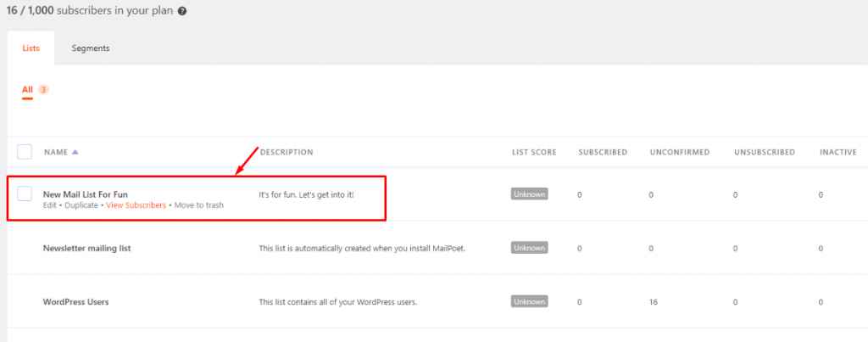
Task: Sort lists by Name column header
Action: click(55, 153)
